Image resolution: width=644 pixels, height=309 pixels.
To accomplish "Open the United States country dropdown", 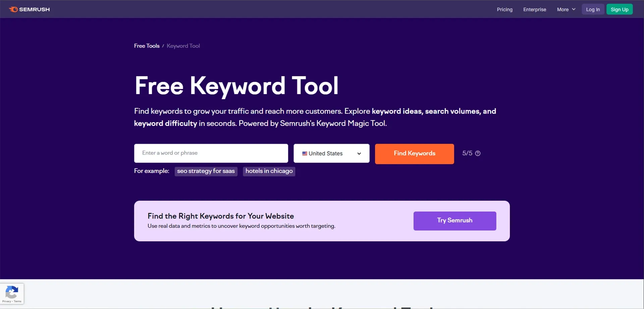I will [331, 153].
